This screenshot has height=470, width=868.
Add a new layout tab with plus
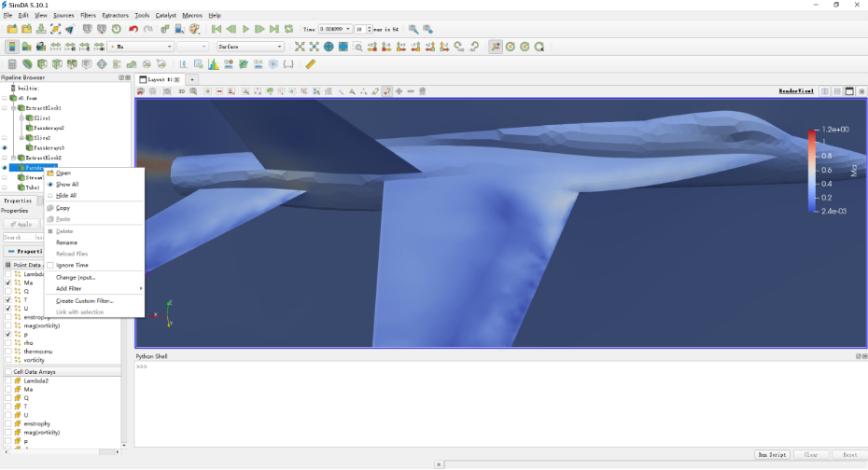click(192, 79)
